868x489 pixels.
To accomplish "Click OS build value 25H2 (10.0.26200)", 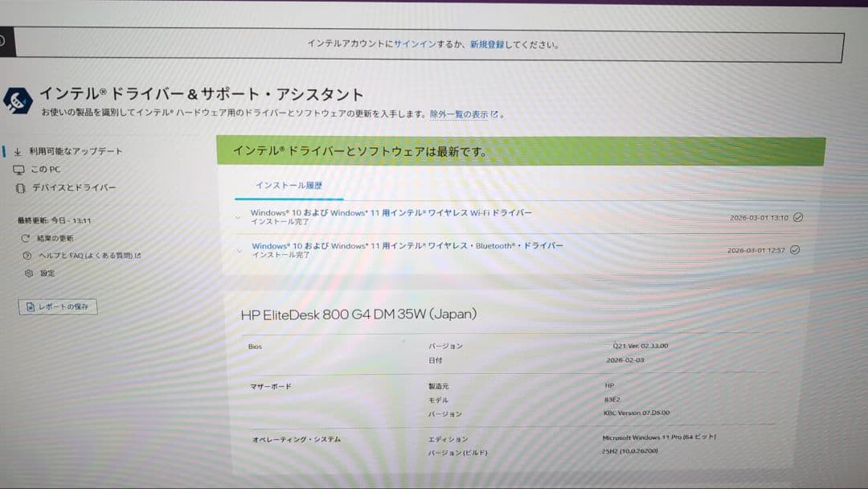I will pos(630,450).
